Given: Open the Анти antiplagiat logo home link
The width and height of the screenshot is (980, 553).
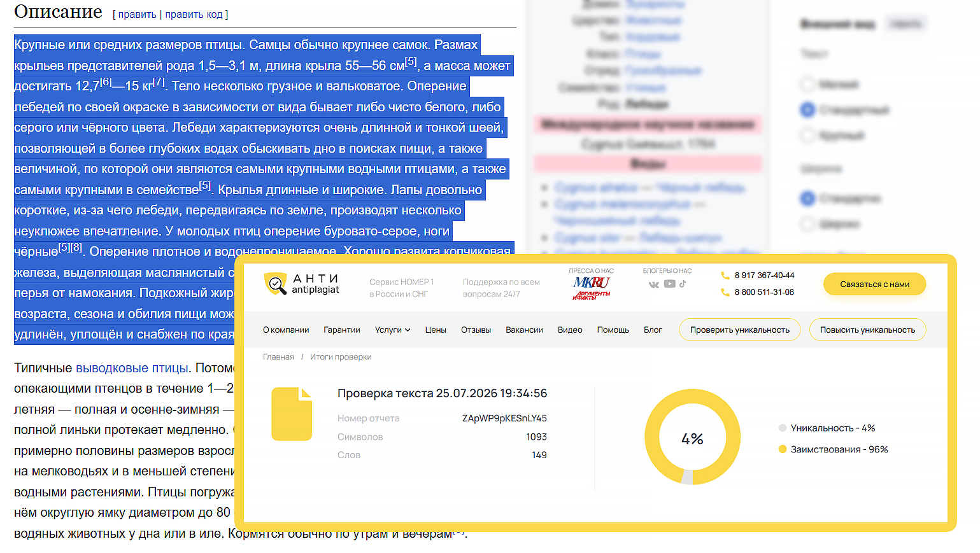Looking at the screenshot, I should coord(302,284).
